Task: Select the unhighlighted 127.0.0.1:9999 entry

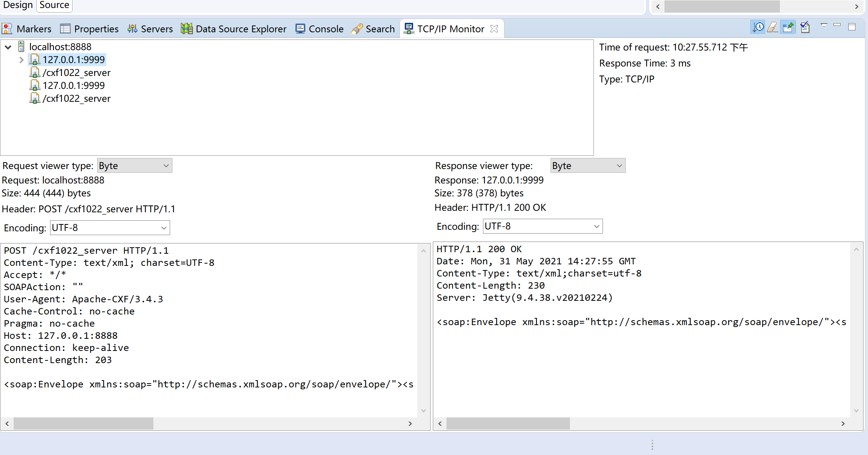Action: (x=74, y=85)
